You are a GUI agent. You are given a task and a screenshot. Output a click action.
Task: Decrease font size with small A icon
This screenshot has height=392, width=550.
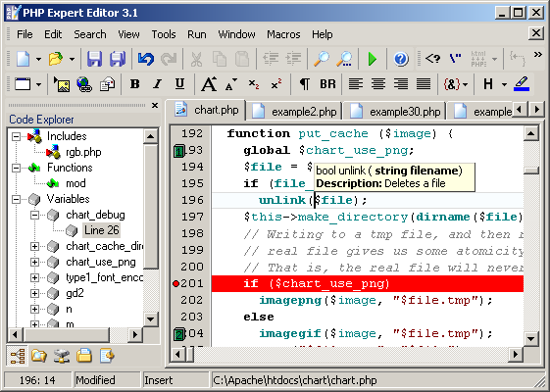[x=231, y=84]
